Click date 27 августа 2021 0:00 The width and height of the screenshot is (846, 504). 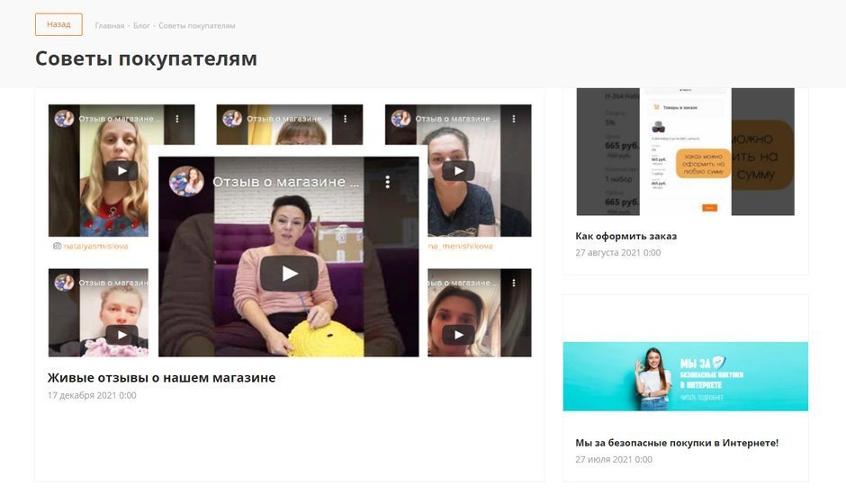[617, 252]
